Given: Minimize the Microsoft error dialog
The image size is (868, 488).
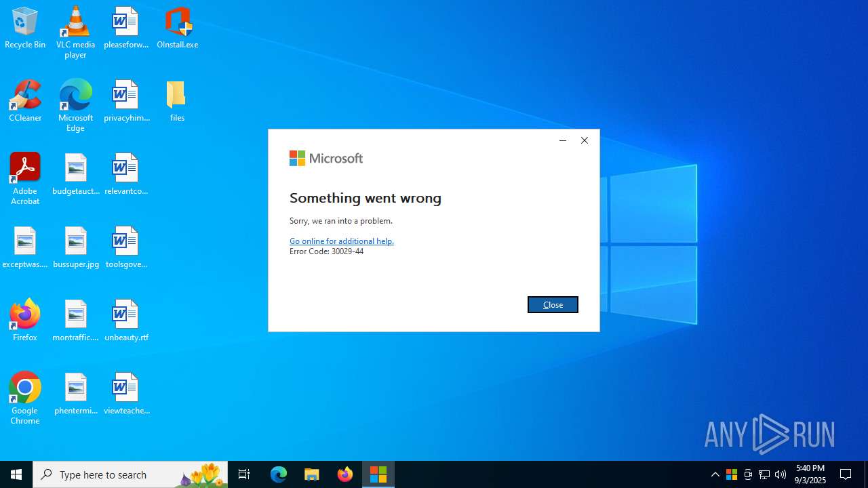Looking at the screenshot, I should [562, 140].
